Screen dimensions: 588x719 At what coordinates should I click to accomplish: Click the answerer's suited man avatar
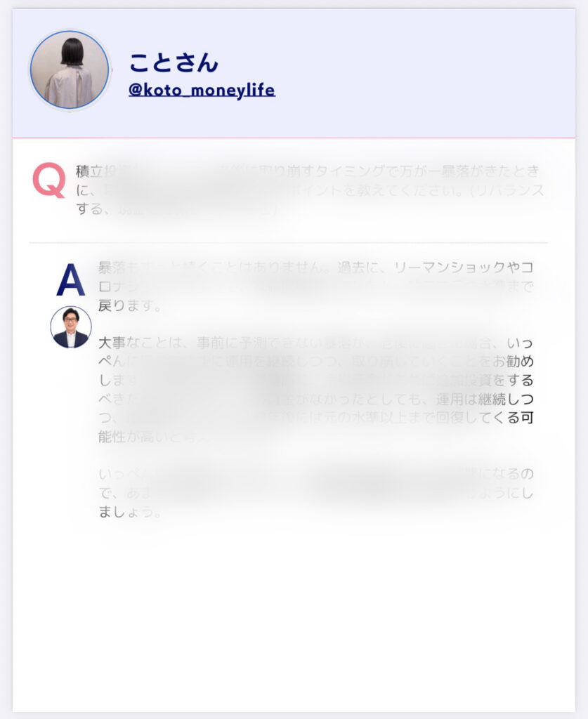point(71,327)
